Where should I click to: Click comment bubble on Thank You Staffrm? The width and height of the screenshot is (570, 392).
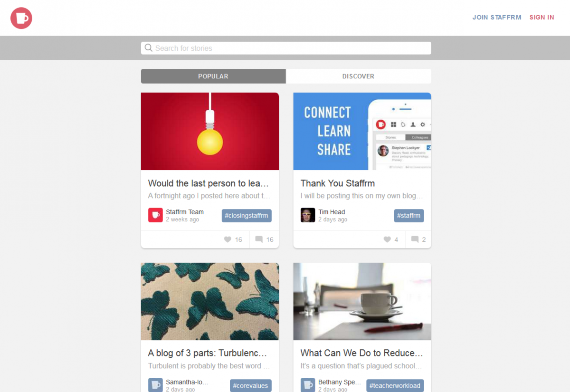415,239
